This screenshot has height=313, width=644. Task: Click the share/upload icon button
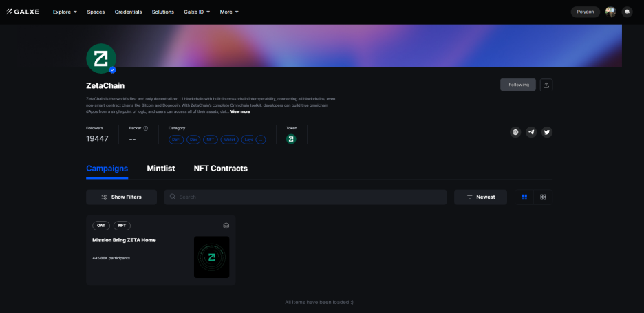pos(546,85)
